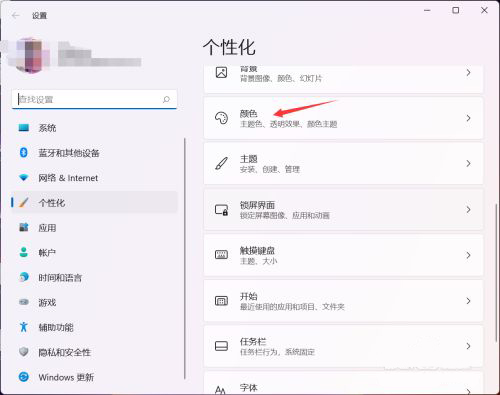Click the accessibility figure icon 辅助功能
The width and height of the screenshot is (500, 395).
[24, 327]
